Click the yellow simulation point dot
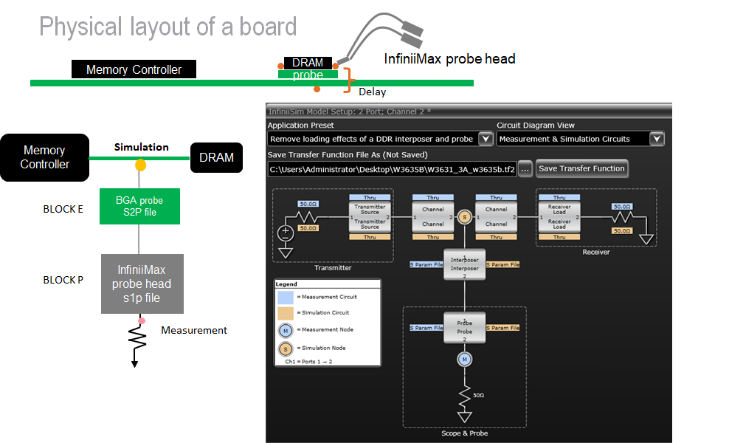The image size is (729, 443). pos(140,165)
